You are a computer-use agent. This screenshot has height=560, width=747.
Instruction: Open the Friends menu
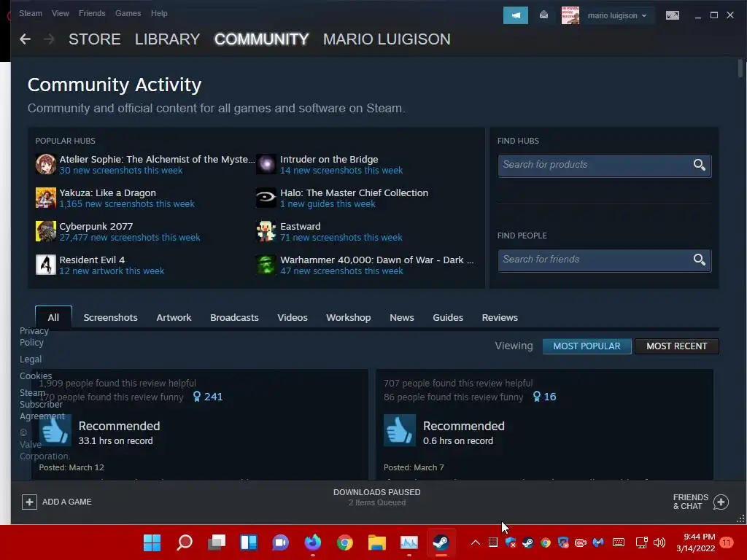(x=92, y=13)
